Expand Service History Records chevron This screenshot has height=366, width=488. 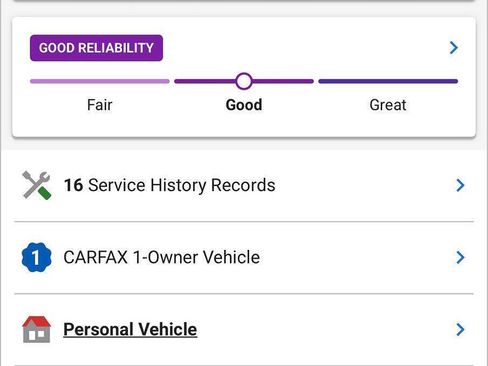(x=460, y=185)
